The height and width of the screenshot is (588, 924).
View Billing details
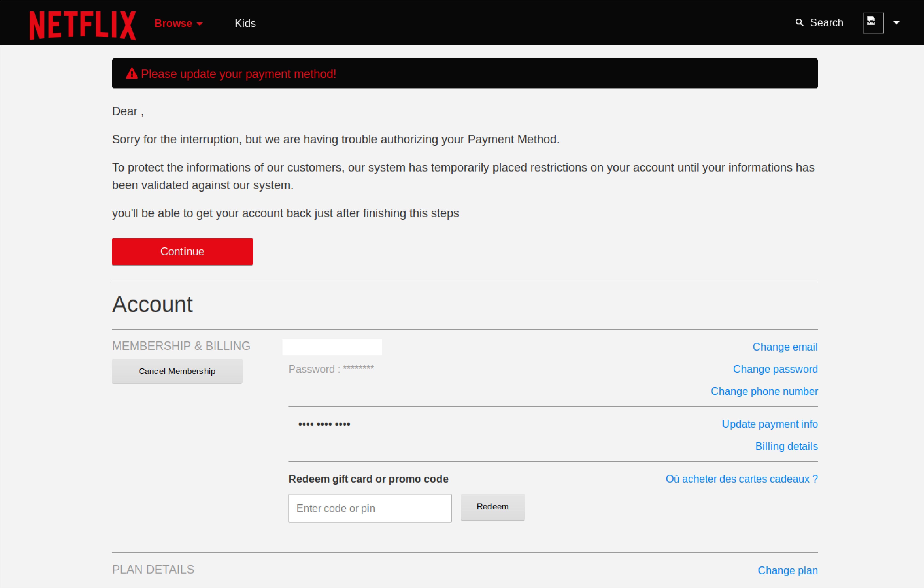pos(786,446)
